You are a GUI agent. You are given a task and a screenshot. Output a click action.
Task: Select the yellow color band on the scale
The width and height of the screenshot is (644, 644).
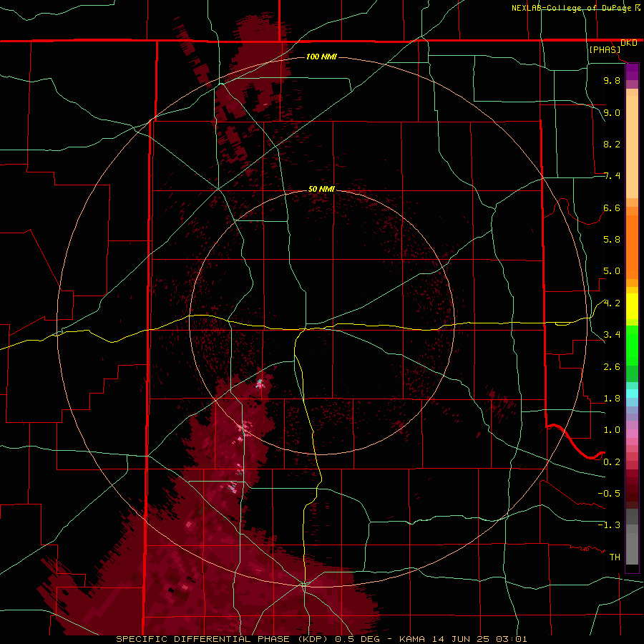(632, 306)
